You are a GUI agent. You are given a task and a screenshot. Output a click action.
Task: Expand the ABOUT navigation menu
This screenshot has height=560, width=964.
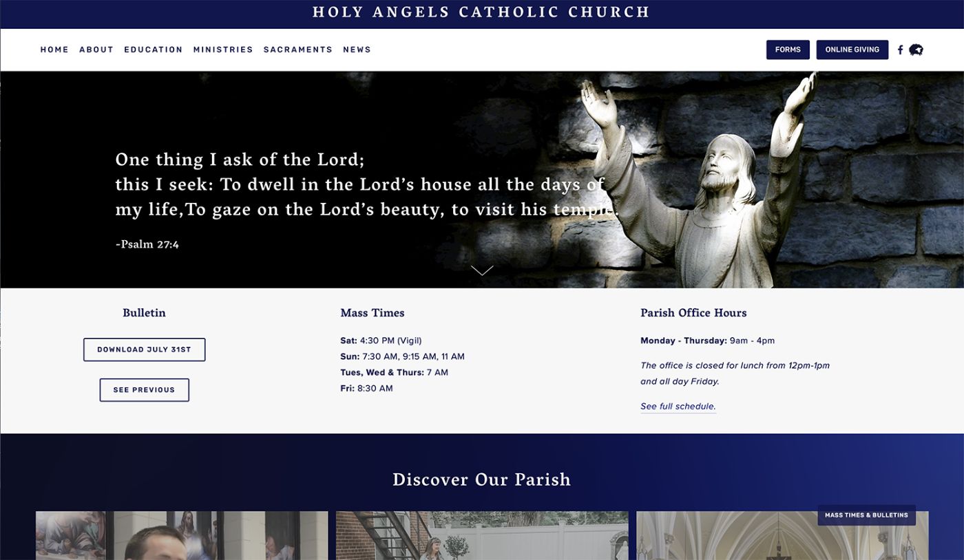(x=96, y=49)
